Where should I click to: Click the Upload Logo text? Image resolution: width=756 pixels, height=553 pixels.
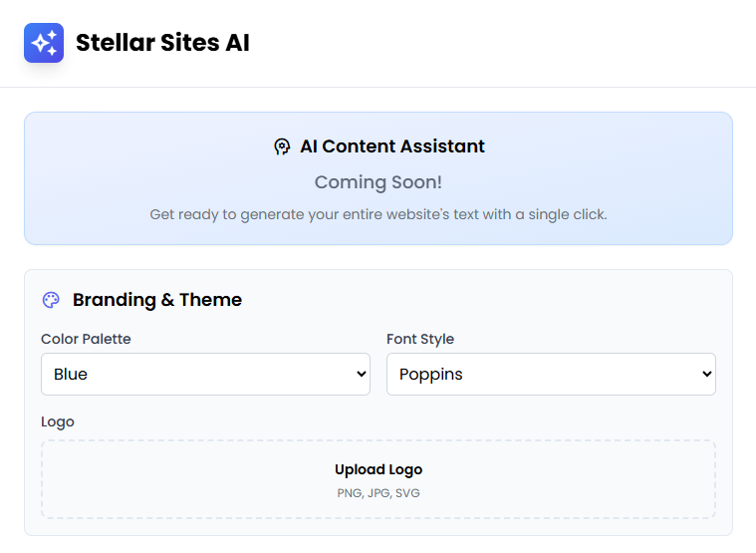[x=378, y=469]
